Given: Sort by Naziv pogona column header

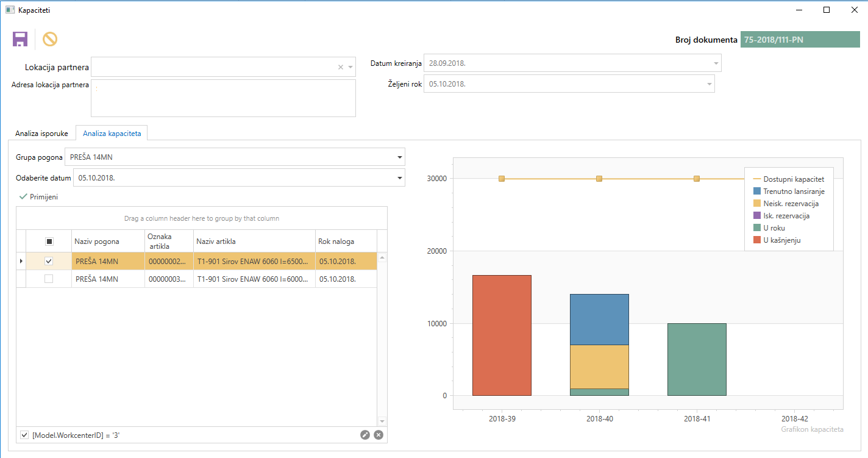Looking at the screenshot, I should 108,242.
